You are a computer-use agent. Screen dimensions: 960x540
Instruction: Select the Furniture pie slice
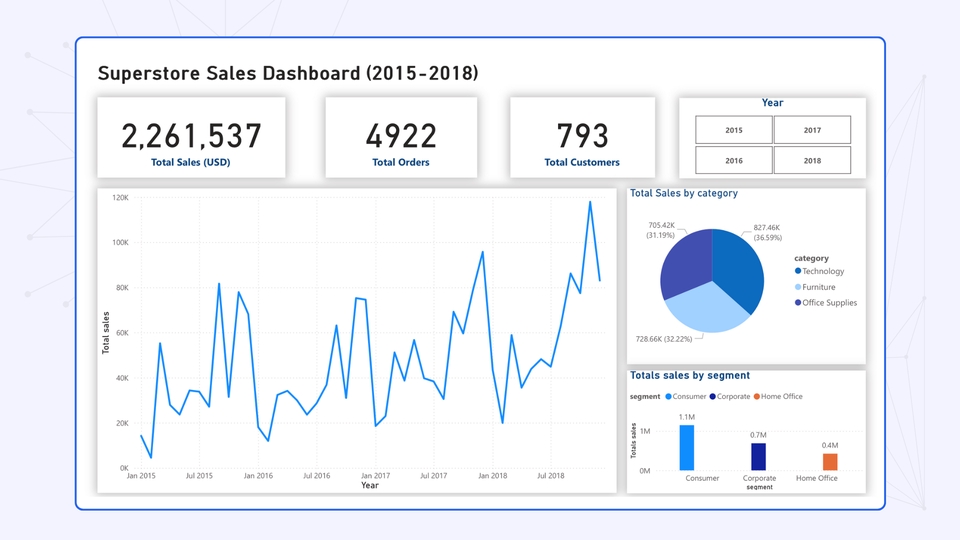click(704, 308)
